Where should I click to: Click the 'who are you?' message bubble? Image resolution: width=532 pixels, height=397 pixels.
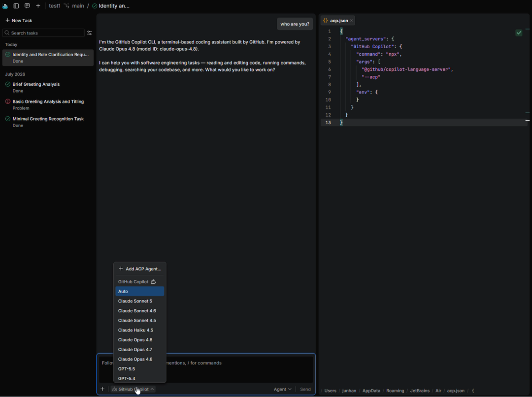pyautogui.click(x=295, y=24)
